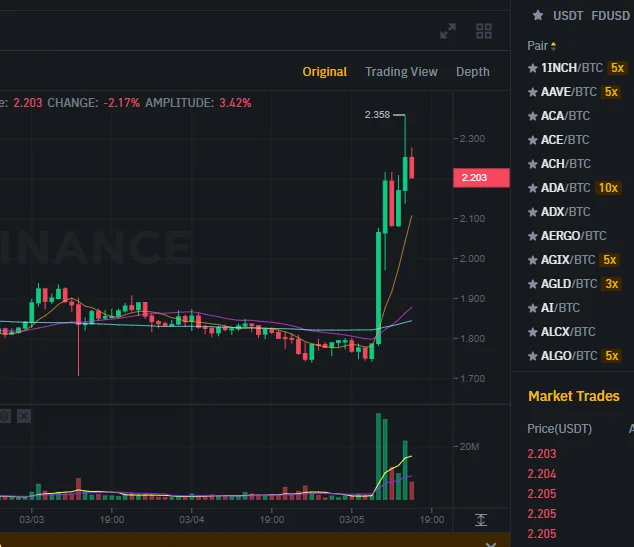Screen dimensions: 634x547
Task: Click the 5x margin badge on 1INCH/BTC
Action: point(617,68)
